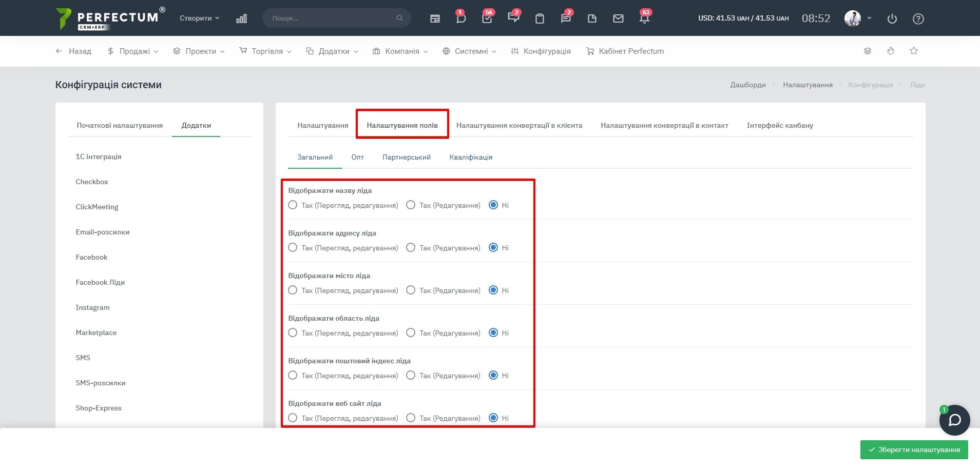Expand the Проекти menu
This screenshot has height=470, width=980.
[199, 51]
